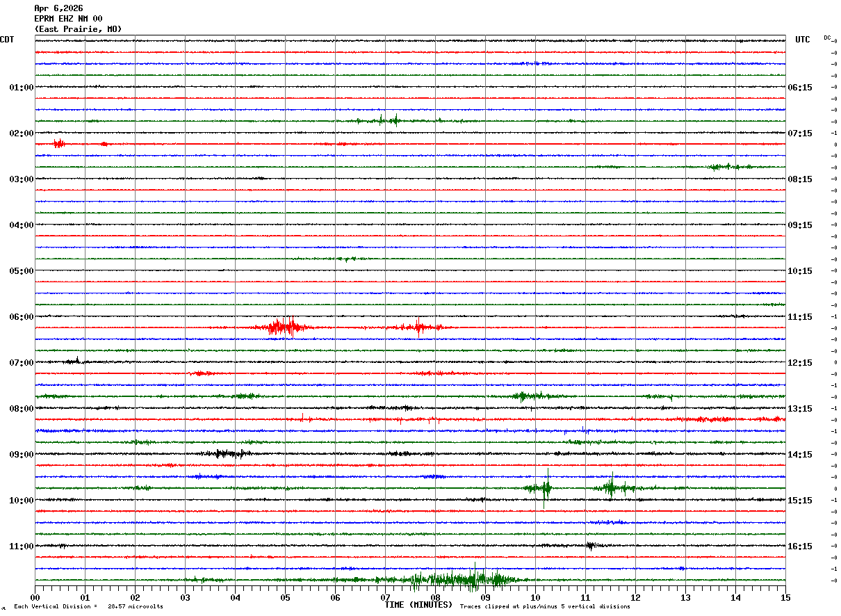The image size is (841, 616).
Task: Click the Traces clipped footnote text
Action: tap(545, 607)
